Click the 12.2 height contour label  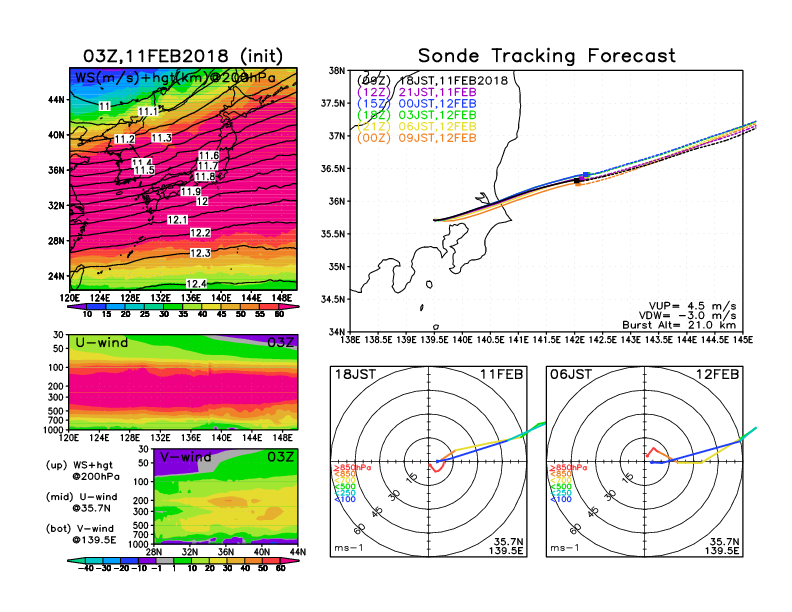click(201, 233)
